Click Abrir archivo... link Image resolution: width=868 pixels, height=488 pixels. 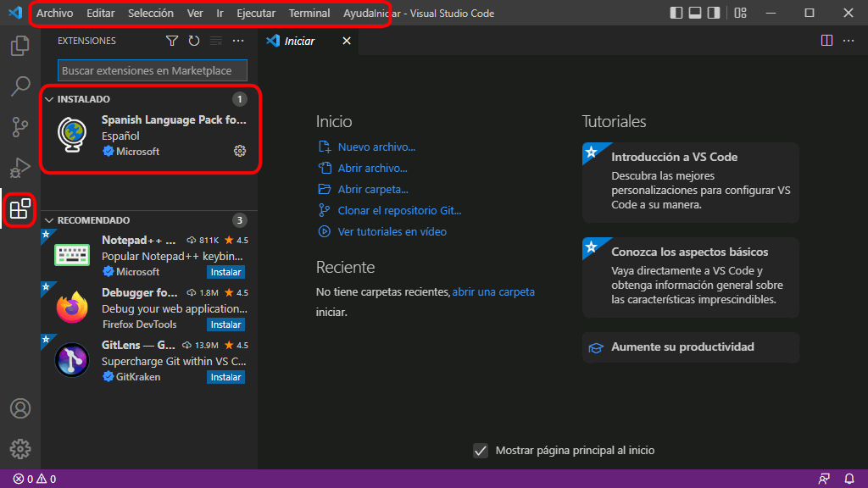[x=373, y=169]
